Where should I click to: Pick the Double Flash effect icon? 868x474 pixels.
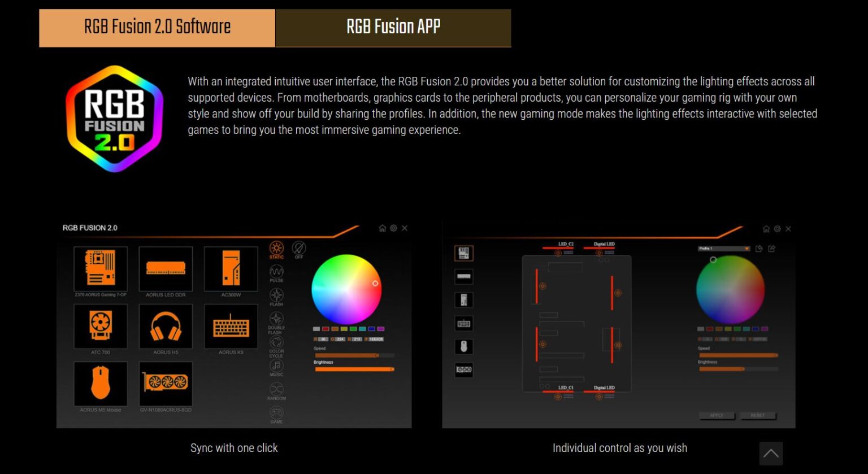276,318
